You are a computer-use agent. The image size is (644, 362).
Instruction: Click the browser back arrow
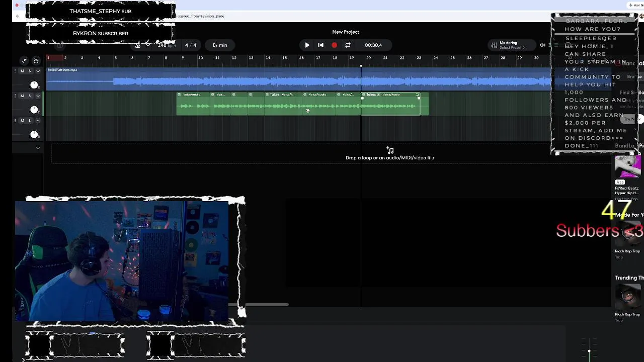(18, 16)
